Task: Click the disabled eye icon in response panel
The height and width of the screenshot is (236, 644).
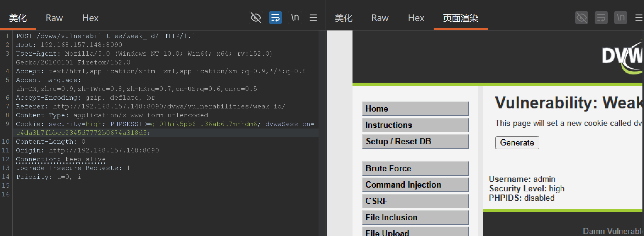Action: click(x=582, y=18)
